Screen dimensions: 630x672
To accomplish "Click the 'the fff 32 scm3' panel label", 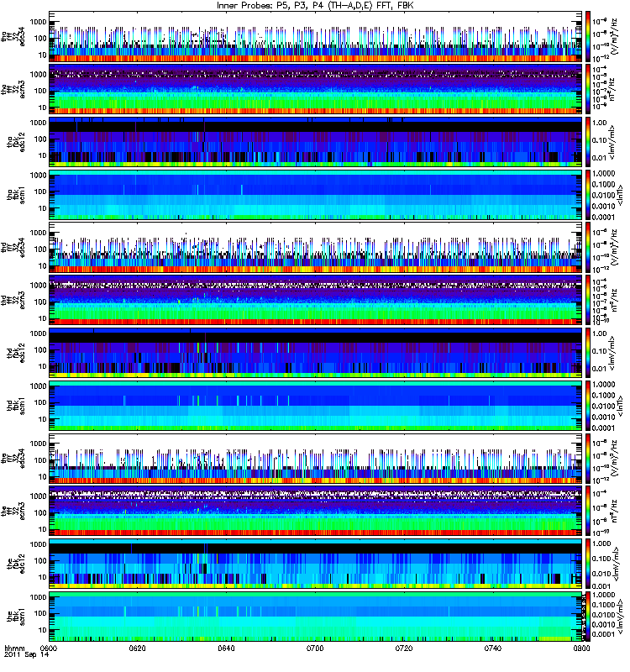I will (13, 512).
